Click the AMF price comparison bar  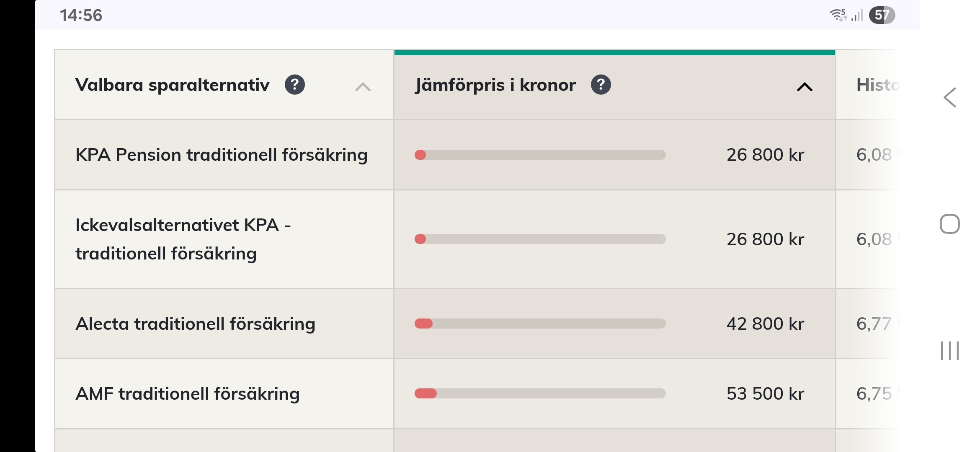(x=540, y=393)
